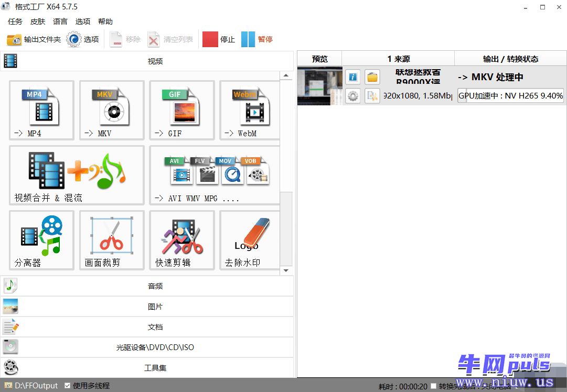567x392 pixels.
Task: Open the 输出文件夹 output folder button
Action: click(34, 39)
